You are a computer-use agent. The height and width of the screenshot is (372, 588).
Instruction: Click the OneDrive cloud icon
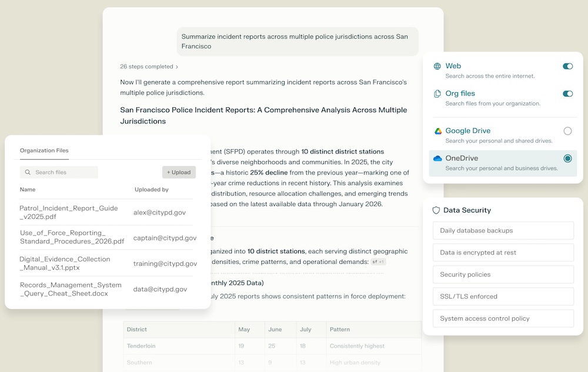pos(437,158)
